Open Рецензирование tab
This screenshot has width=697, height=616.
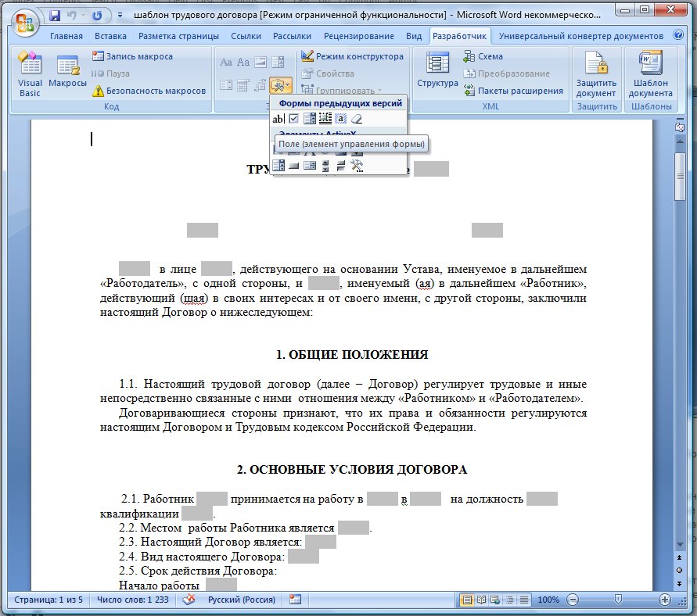coord(359,36)
